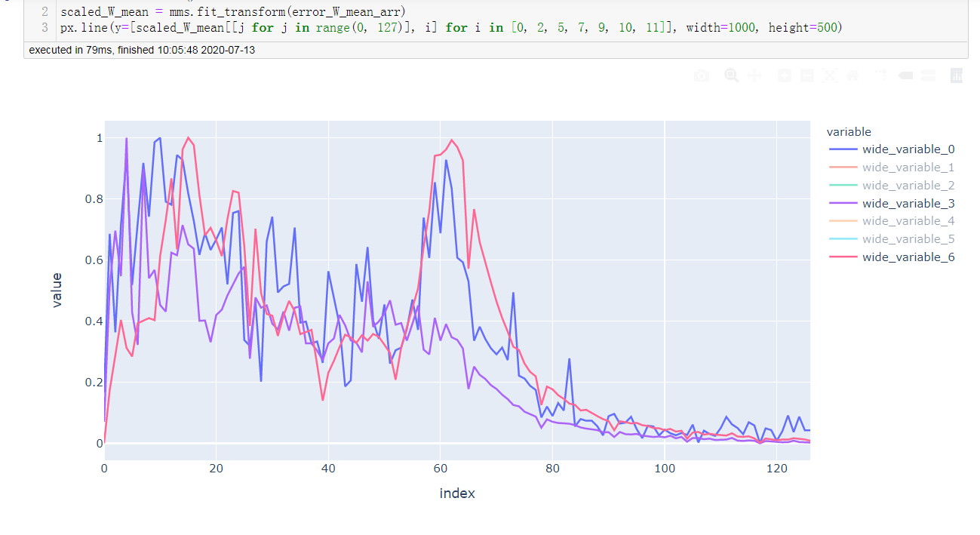Screen dimensions: 980x535
Task: Click the Zoom In icon on the chart
Action: coord(784,75)
